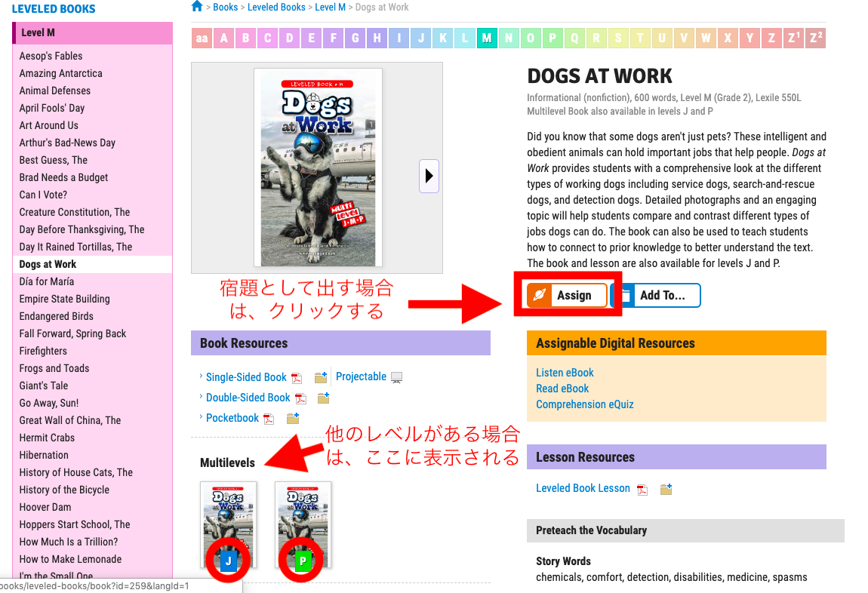Add Double-Sided Book to folder icon
This screenshot has height=593, width=868.
coord(323,398)
